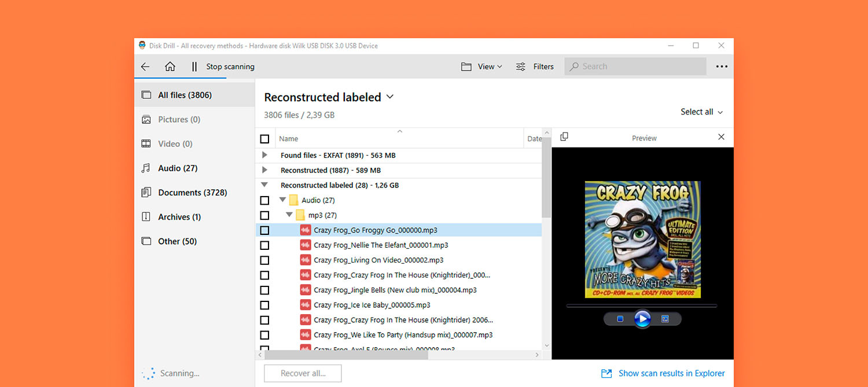Image resolution: width=868 pixels, height=387 pixels.
Task: Click the Show in Explorer arrow icon
Action: pyautogui.click(x=606, y=373)
